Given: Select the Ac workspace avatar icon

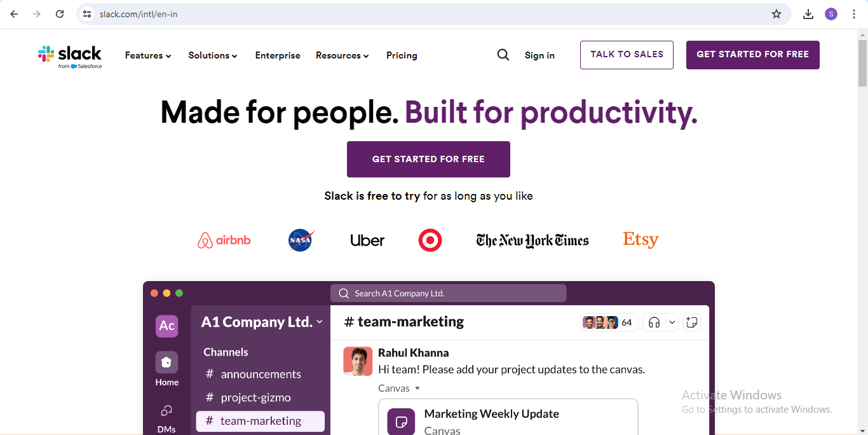Looking at the screenshot, I should [x=166, y=326].
